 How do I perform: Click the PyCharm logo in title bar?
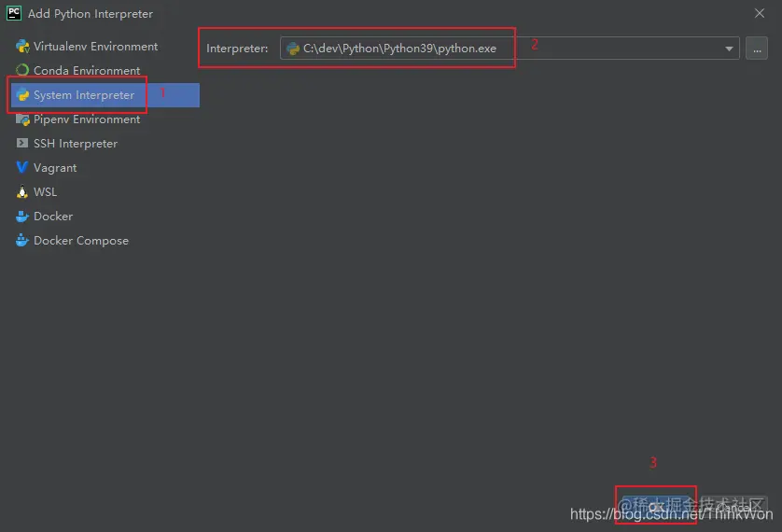[13, 13]
